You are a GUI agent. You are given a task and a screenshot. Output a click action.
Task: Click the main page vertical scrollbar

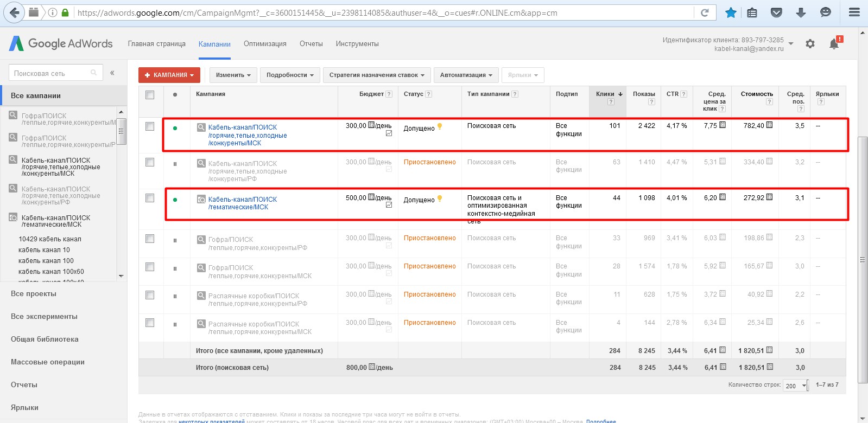(x=862, y=259)
